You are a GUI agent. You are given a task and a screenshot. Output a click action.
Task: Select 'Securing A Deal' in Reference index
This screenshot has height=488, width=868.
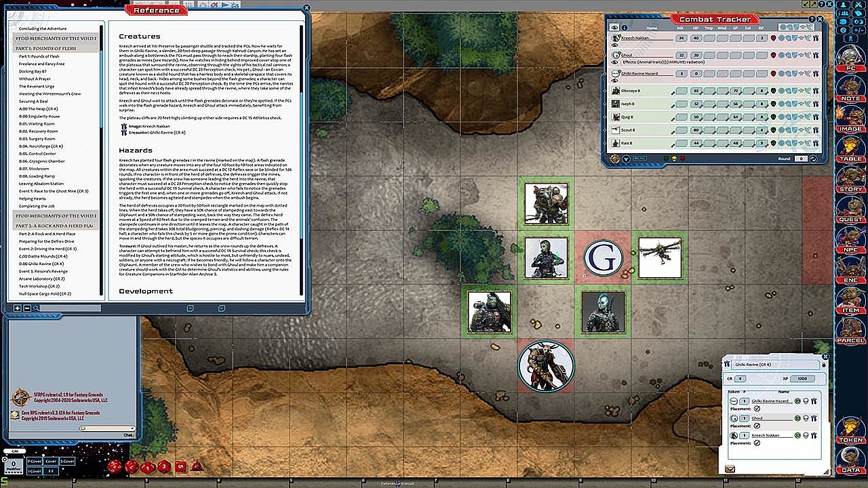click(x=33, y=101)
